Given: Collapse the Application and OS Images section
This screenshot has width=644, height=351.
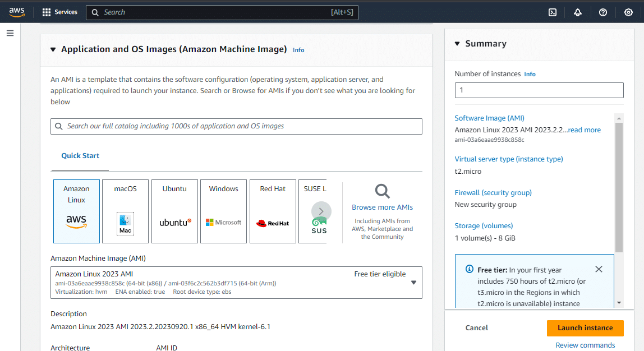Looking at the screenshot, I should click(x=53, y=49).
